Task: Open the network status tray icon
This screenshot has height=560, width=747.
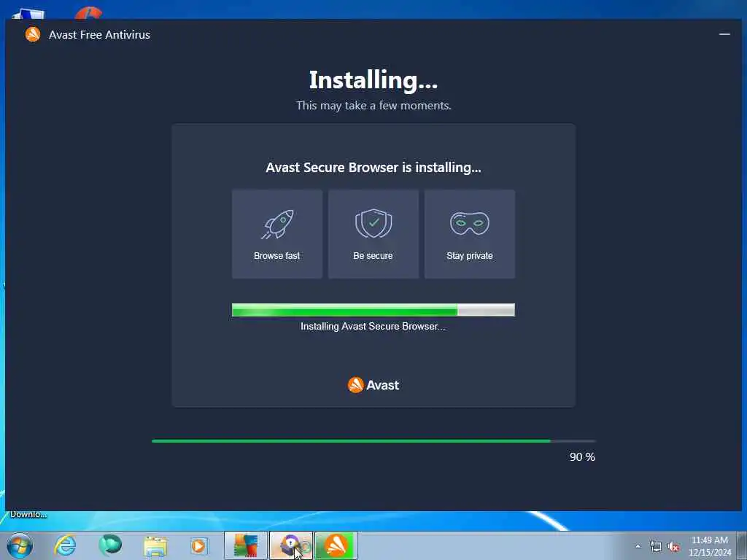Action: [x=656, y=547]
